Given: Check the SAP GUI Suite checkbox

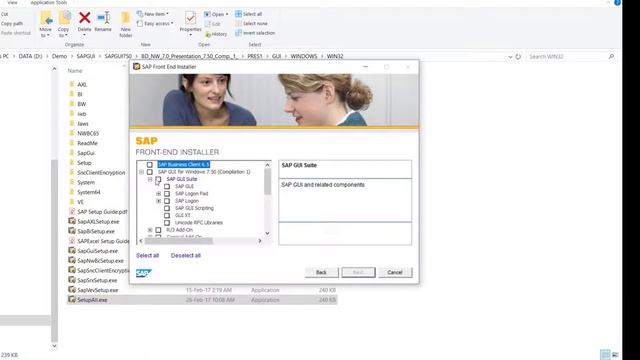Looking at the screenshot, I should [158, 179].
